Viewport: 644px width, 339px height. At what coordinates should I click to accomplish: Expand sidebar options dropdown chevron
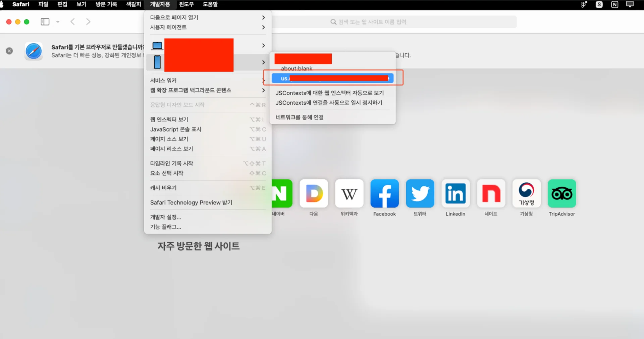pyautogui.click(x=58, y=22)
